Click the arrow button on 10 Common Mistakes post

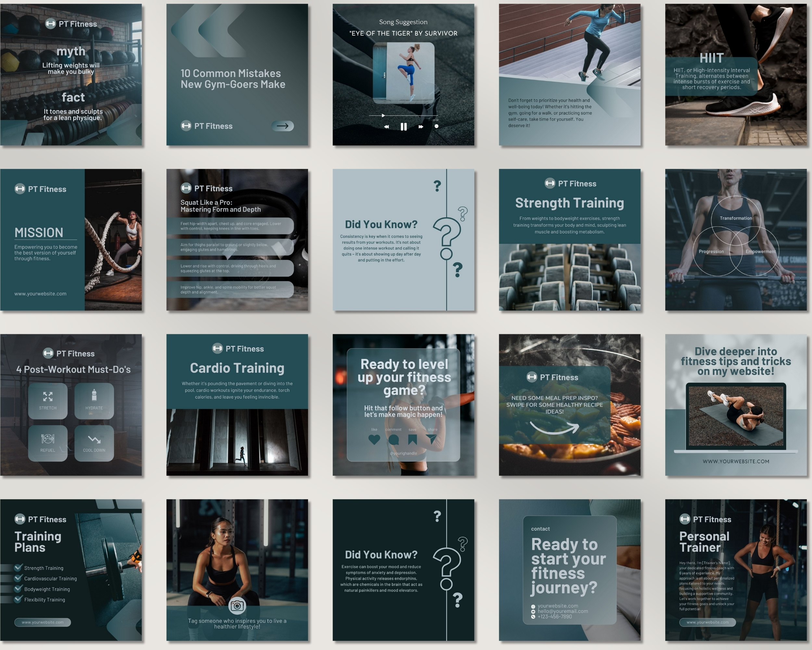(x=284, y=126)
